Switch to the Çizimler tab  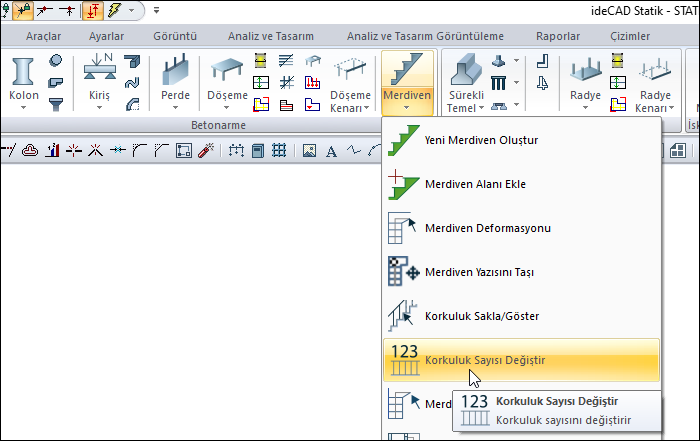(x=630, y=36)
